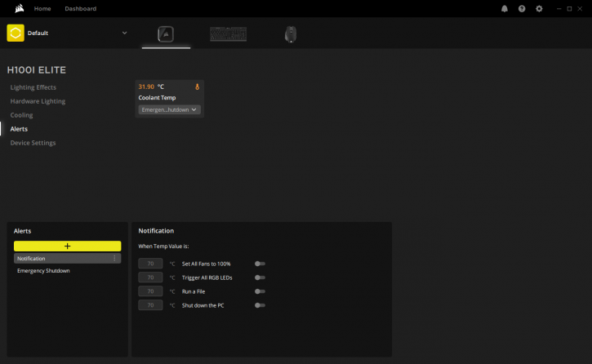Viewport: 592px width, 364px height.
Task: Enable Trigger All RGB LEDs toggle
Action: (260, 277)
